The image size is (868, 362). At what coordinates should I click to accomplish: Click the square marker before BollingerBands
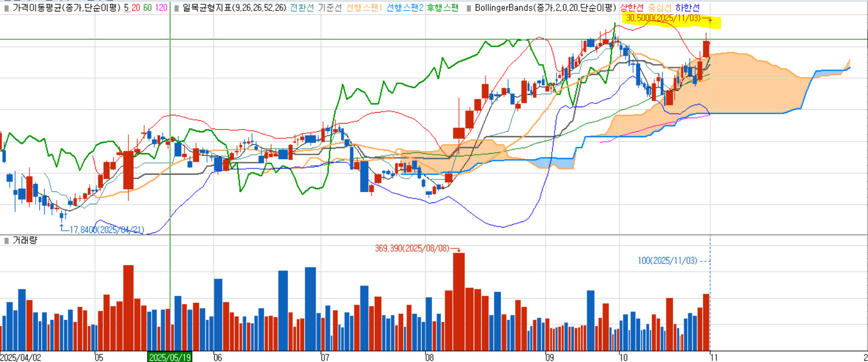point(469,8)
